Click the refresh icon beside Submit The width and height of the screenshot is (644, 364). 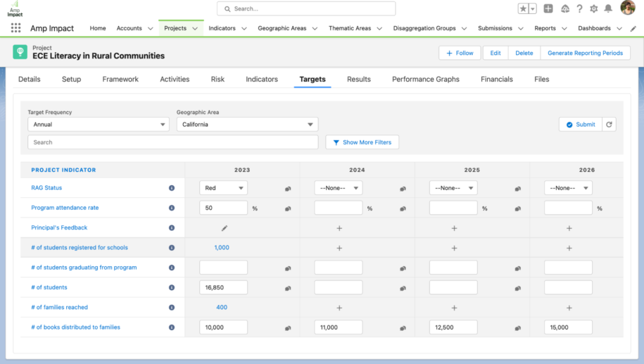[609, 125]
